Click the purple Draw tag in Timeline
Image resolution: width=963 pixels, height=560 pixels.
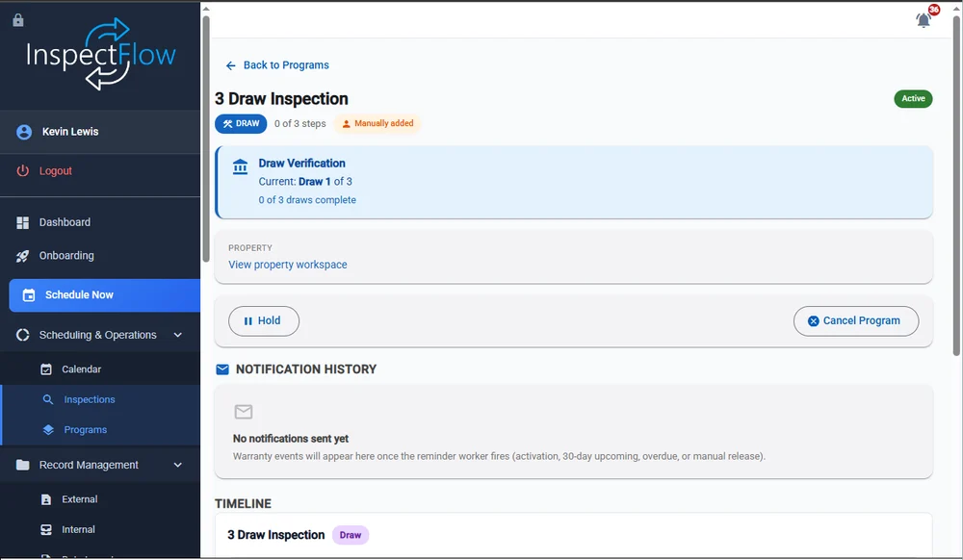click(351, 535)
